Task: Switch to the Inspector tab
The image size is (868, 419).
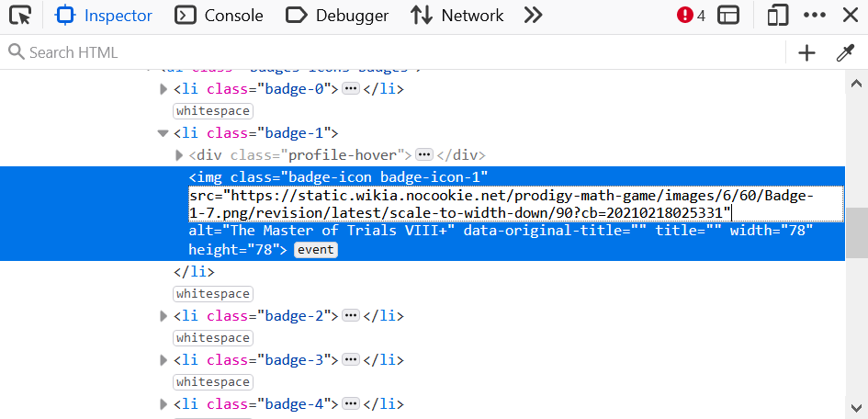Action: click(x=104, y=16)
